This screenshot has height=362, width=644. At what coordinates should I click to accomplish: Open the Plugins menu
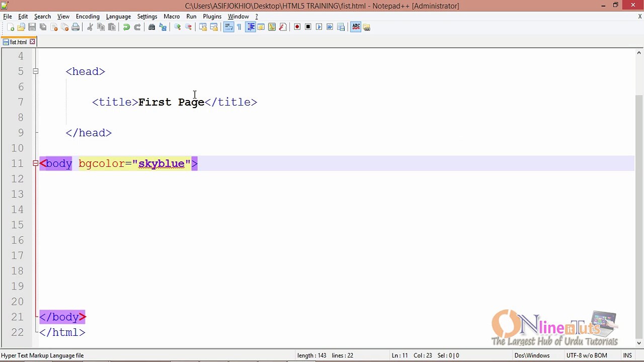click(x=212, y=17)
